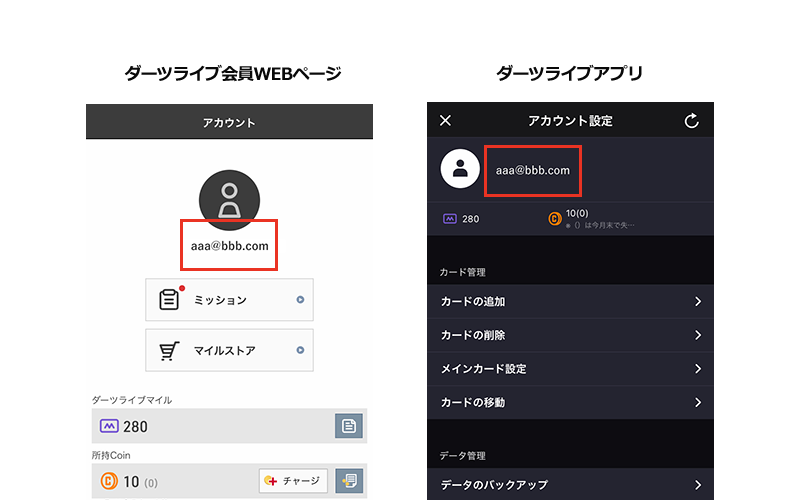
Task: Expand the chevron on the データのバックアップ row
Action: (698, 485)
